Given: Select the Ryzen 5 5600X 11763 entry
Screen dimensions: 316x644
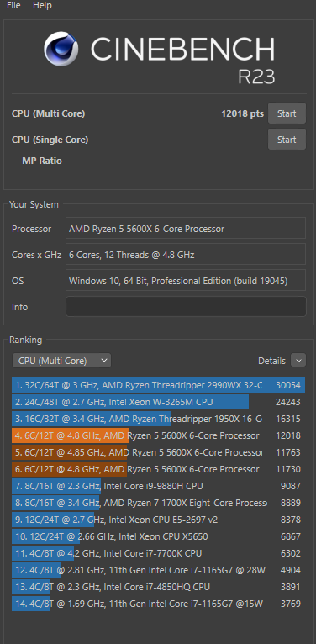Looking at the screenshot, I should coord(158,452).
